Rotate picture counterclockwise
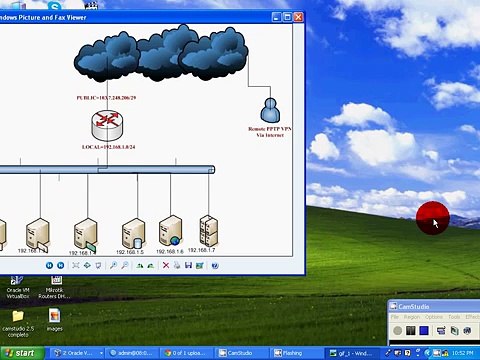The image size is (480, 360). pos(151,265)
